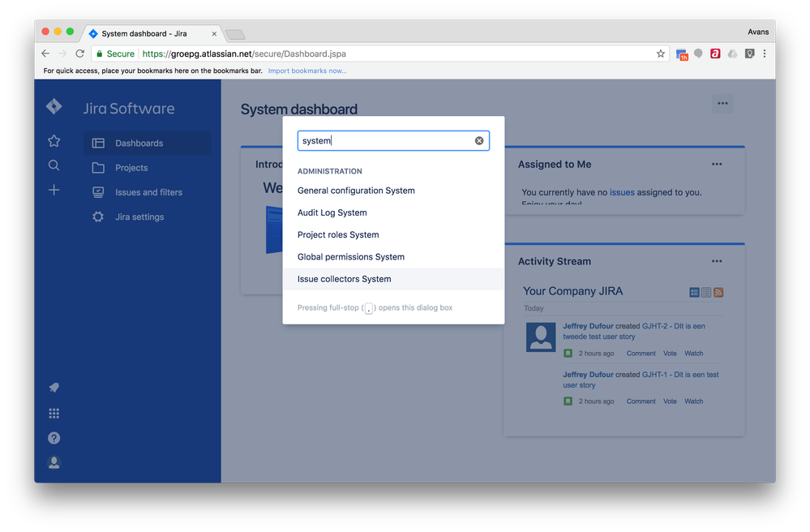810x532 pixels.
Task: Open Assigned to Me gadget options menu
Action: click(x=717, y=165)
